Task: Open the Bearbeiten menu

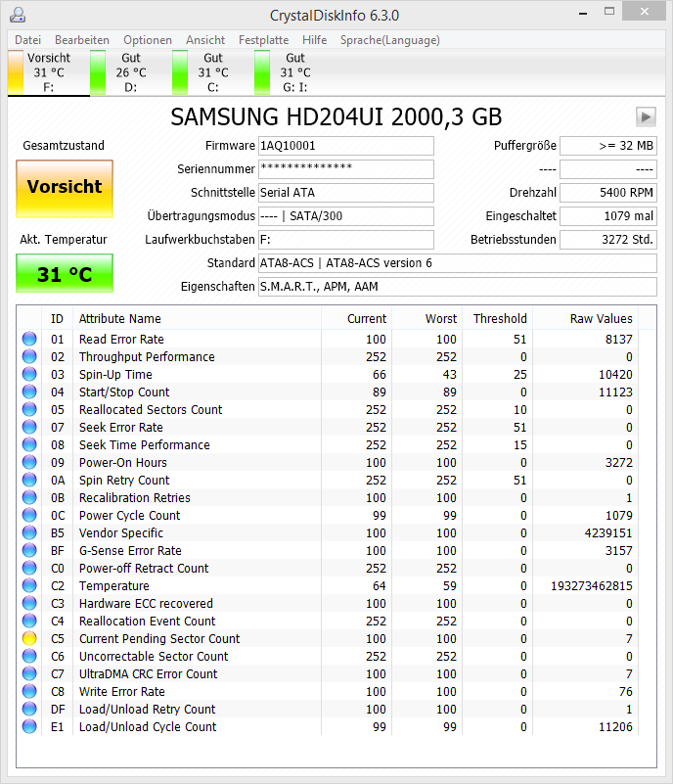Action: (x=82, y=40)
